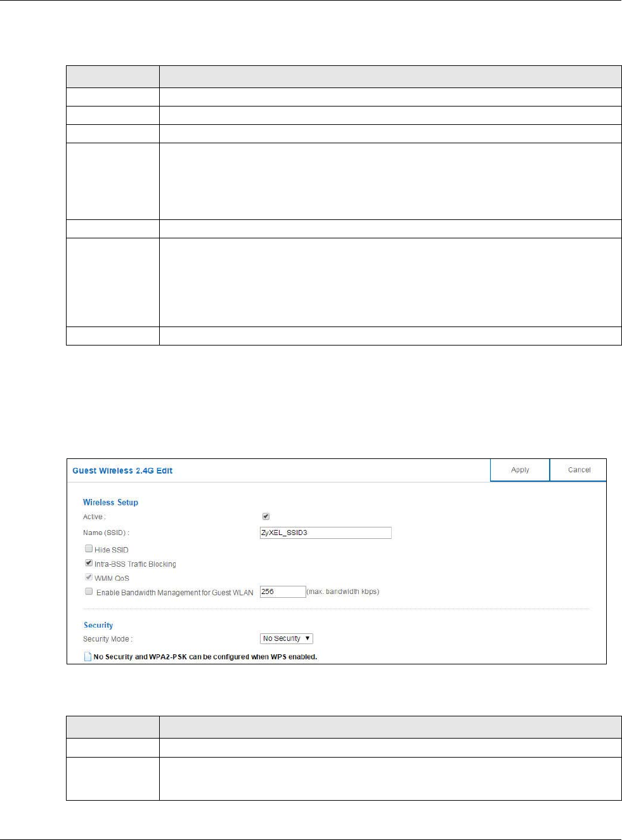This screenshot has height=840, width=622.
Task: Click the Hide SSID label text
Action: [x=112, y=550]
